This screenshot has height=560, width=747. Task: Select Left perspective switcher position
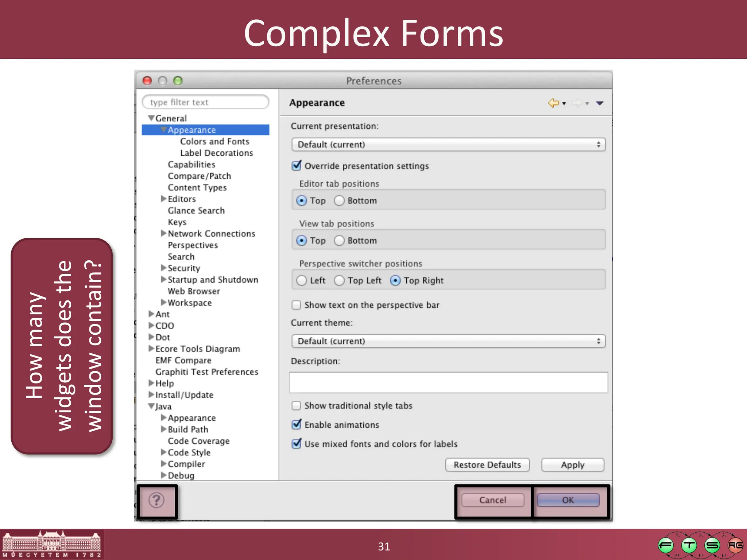click(301, 280)
